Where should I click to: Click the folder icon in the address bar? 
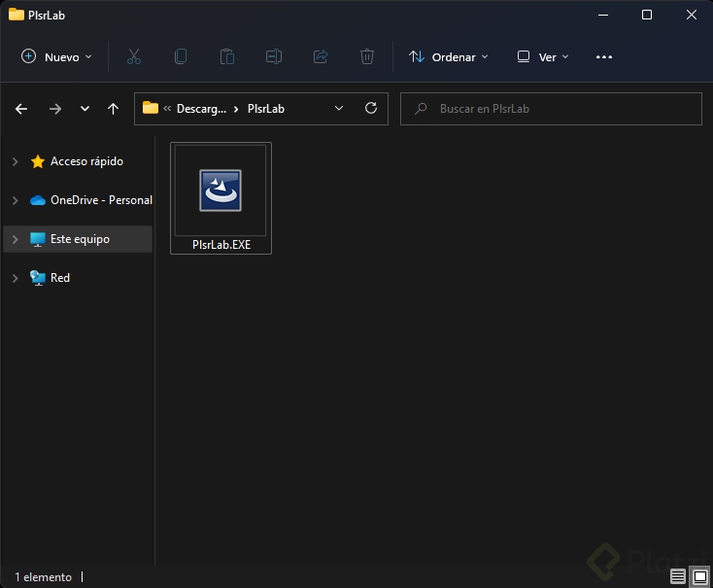150,108
